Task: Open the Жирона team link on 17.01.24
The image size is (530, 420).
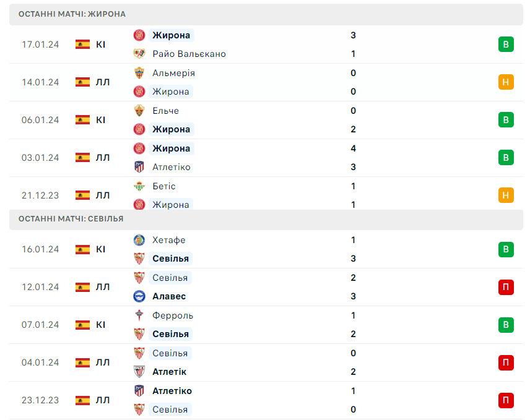Action: (x=171, y=35)
